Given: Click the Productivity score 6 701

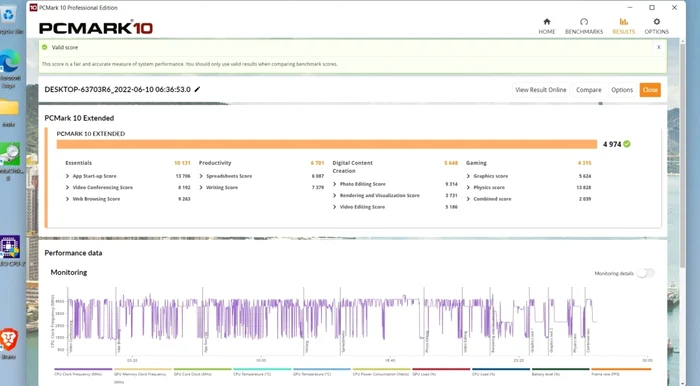Looking at the screenshot, I should click(317, 163).
